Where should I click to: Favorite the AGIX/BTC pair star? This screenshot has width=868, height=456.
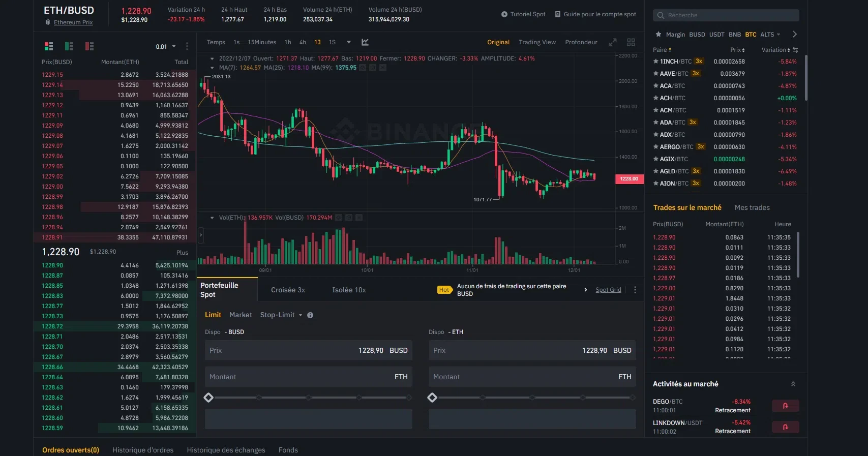click(656, 159)
